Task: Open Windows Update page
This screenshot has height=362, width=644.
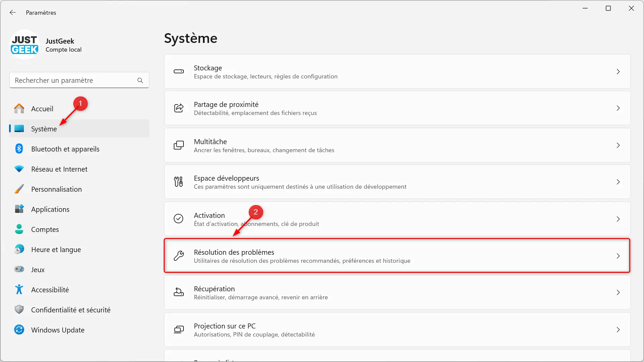Action: (79, 330)
